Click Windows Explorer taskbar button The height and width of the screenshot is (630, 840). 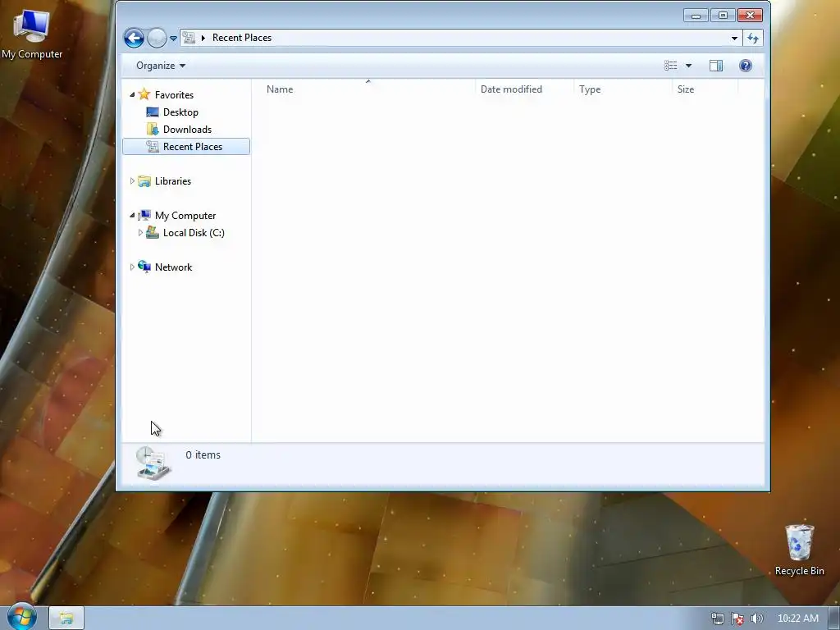click(66, 619)
